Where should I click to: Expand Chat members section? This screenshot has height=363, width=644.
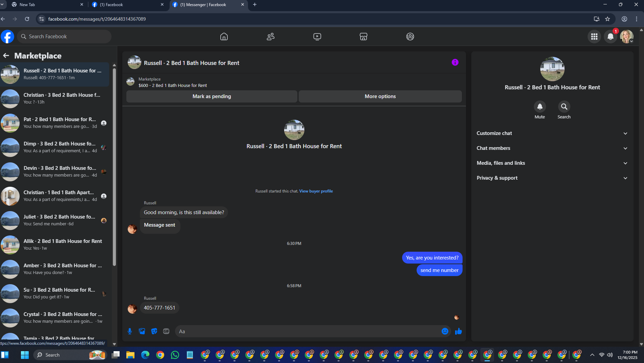click(552, 148)
